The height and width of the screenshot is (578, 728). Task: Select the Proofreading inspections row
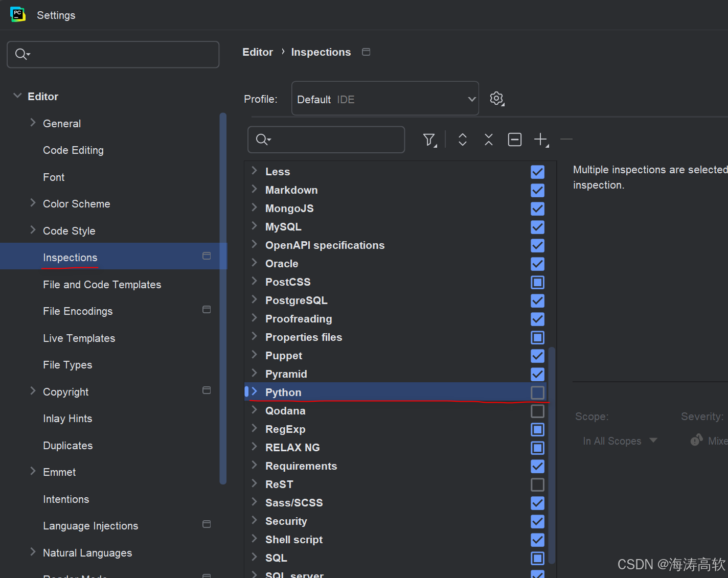tap(396, 319)
